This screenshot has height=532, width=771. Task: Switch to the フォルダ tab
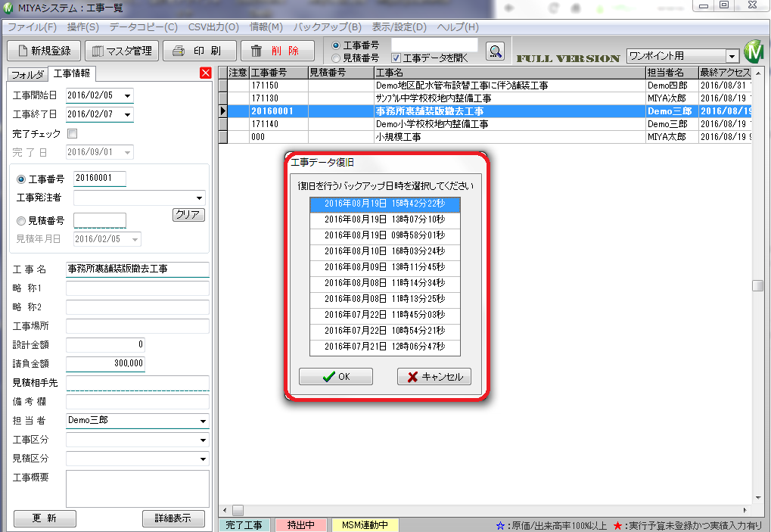click(x=27, y=74)
